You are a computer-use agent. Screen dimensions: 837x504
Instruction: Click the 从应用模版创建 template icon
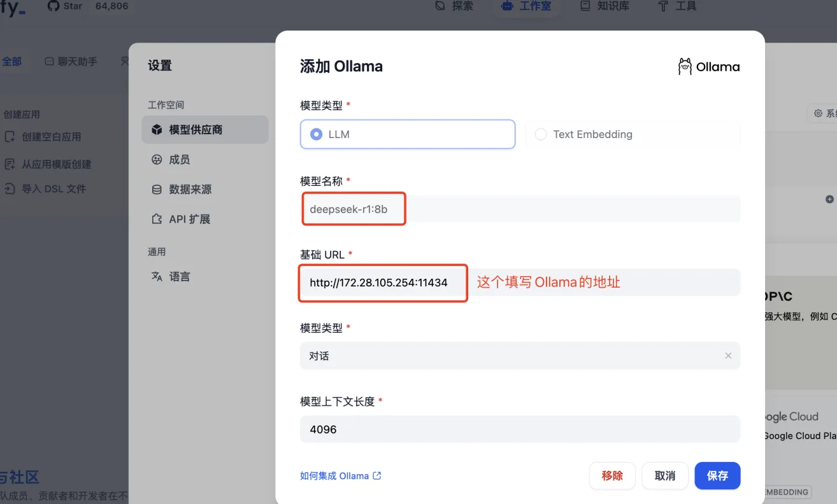pyautogui.click(x=10, y=164)
